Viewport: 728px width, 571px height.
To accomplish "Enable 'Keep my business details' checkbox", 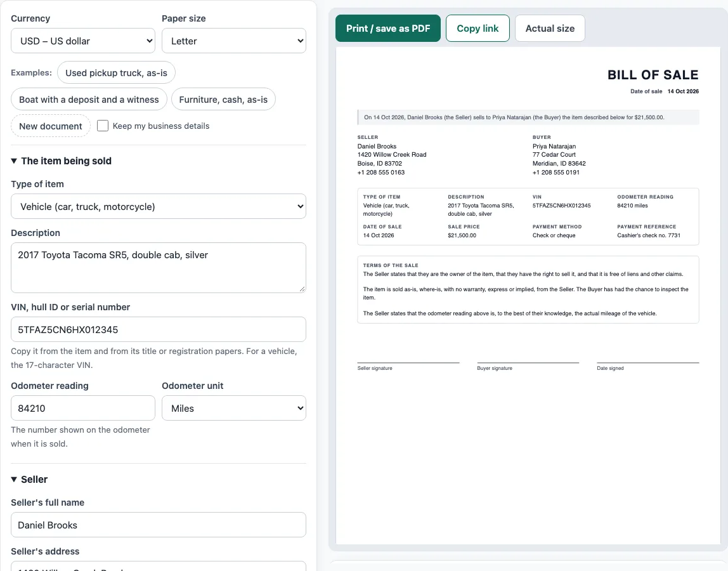I will [x=103, y=126].
